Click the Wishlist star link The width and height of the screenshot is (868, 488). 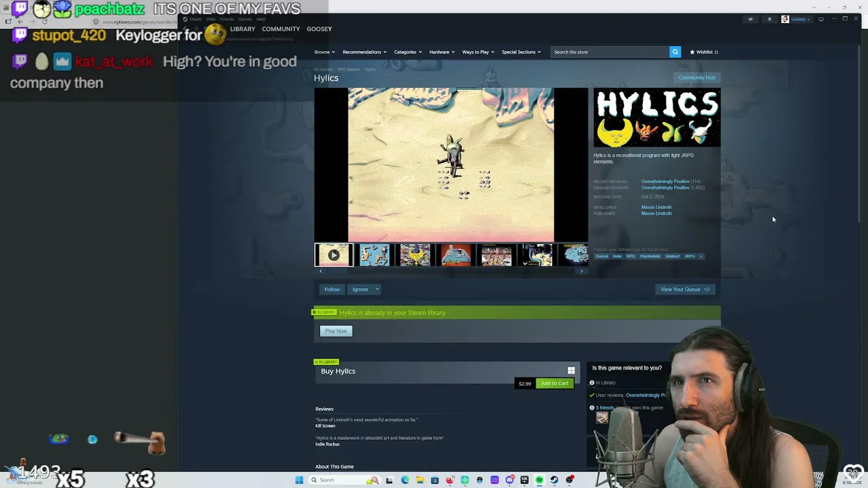coord(704,52)
